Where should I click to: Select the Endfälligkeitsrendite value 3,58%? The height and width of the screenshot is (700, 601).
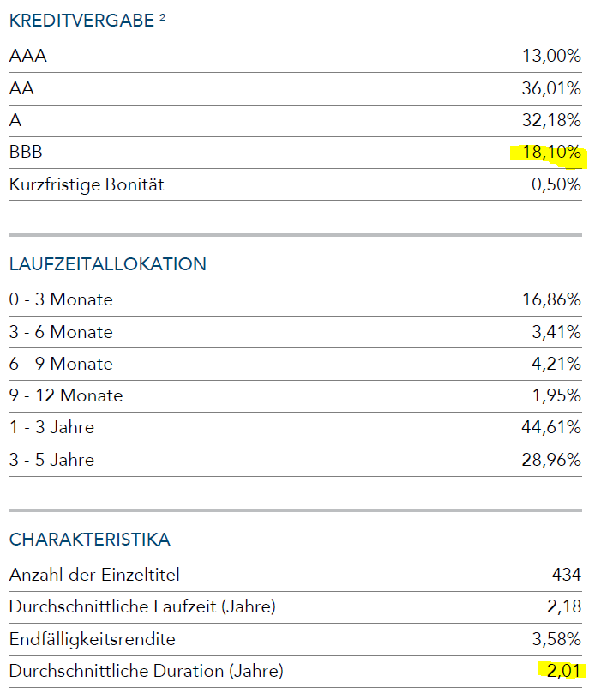coord(556,639)
